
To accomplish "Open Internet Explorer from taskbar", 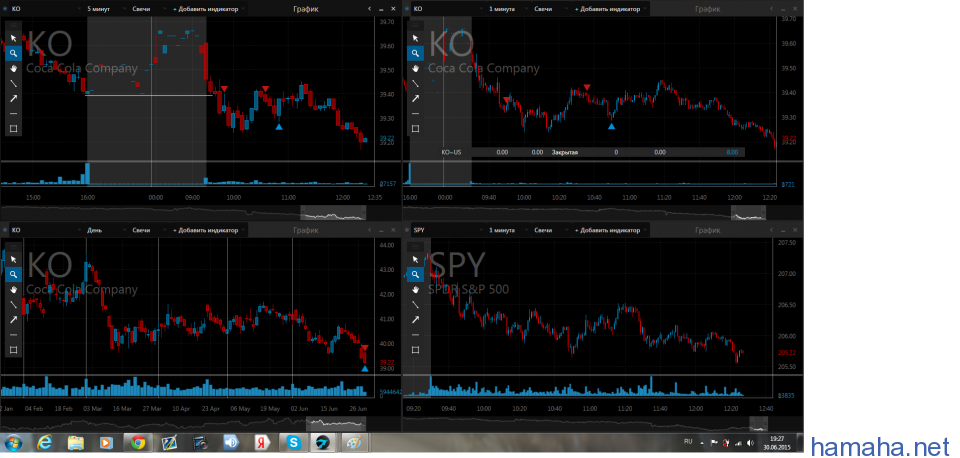I will (x=45, y=443).
